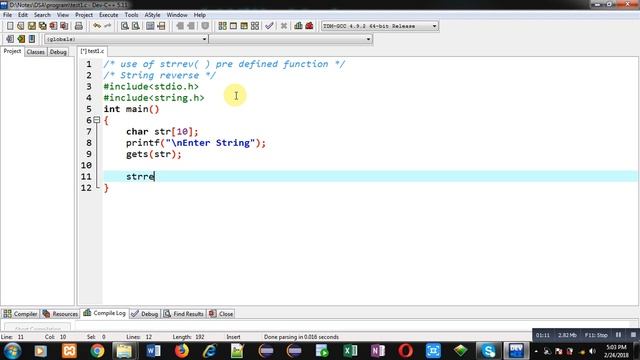Open the Help menu
Image resolution: width=640 pixels, height=360 pixels.
tap(200, 15)
